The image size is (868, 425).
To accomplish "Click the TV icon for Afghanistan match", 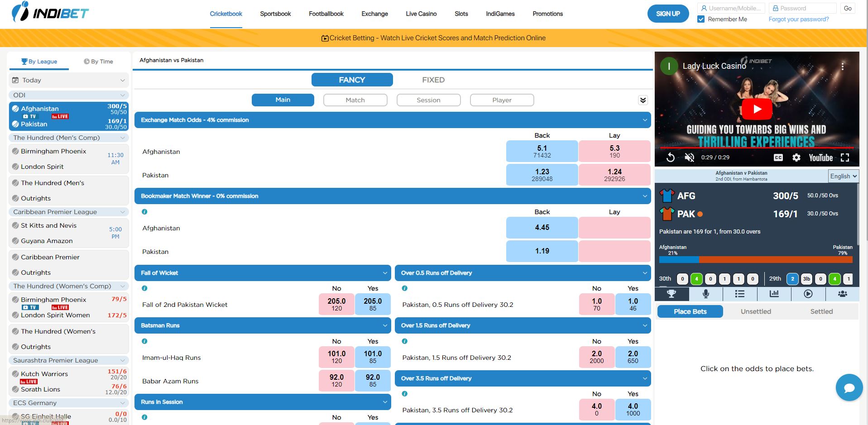I will 29,116.
